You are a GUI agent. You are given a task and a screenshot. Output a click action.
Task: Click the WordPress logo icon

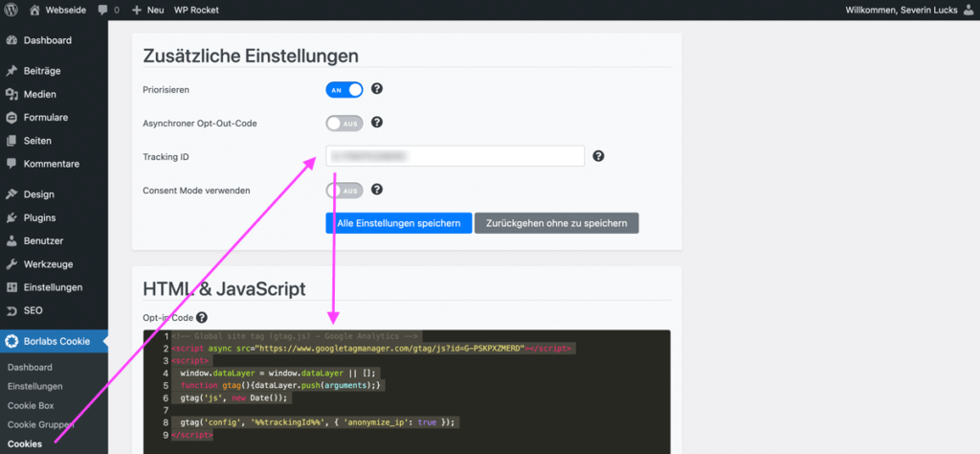click(x=11, y=10)
